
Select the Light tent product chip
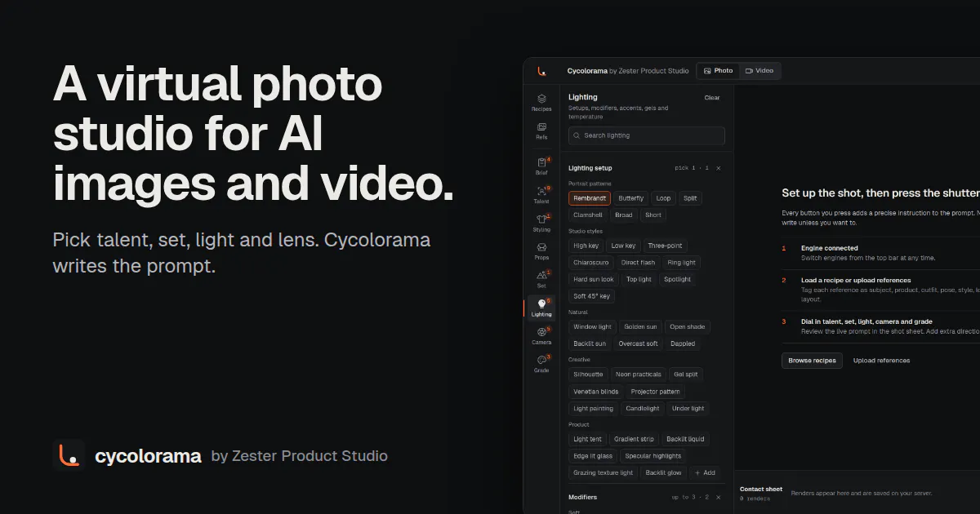[x=588, y=439]
